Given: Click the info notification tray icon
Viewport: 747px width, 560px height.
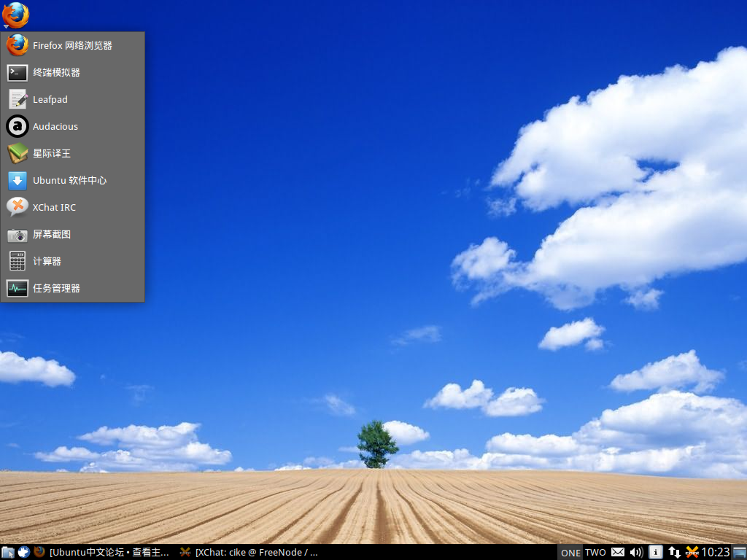Looking at the screenshot, I should (656, 553).
